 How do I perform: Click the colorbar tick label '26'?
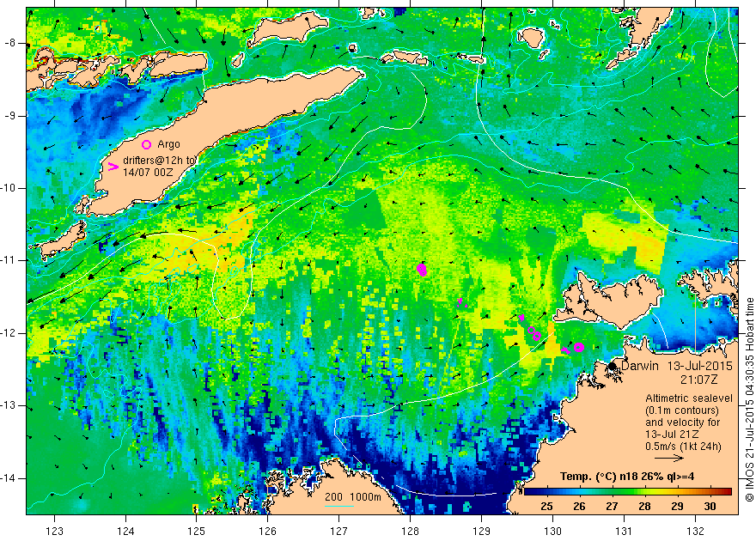(x=579, y=507)
